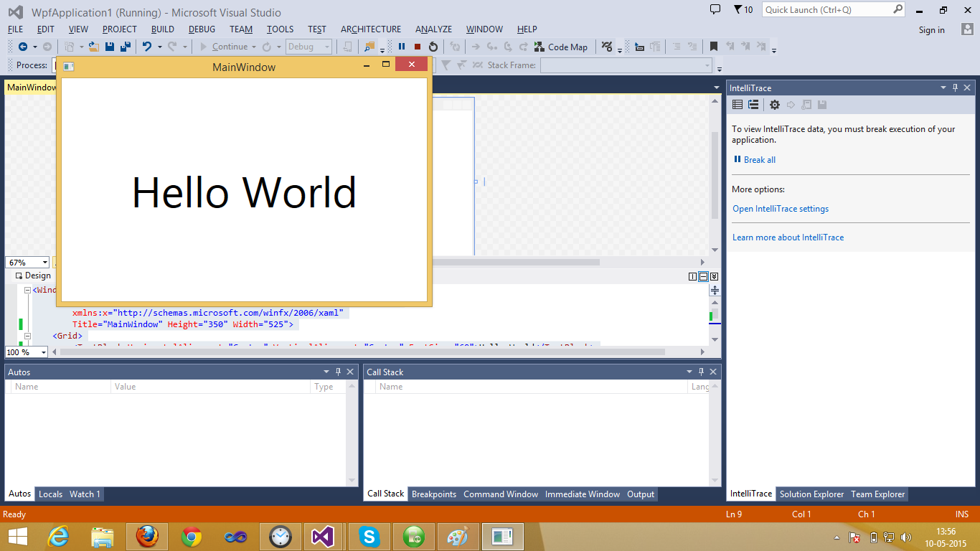
Task: Click Learn more about IntelliTrace link
Action: [x=788, y=237]
